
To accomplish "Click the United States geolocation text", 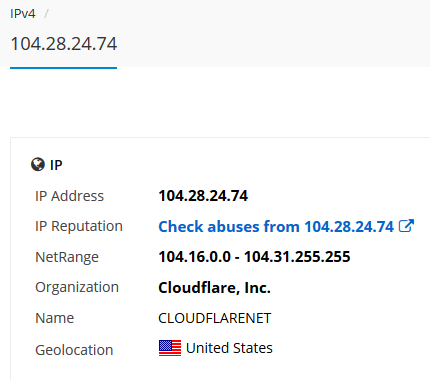I will [x=229, y=348].
